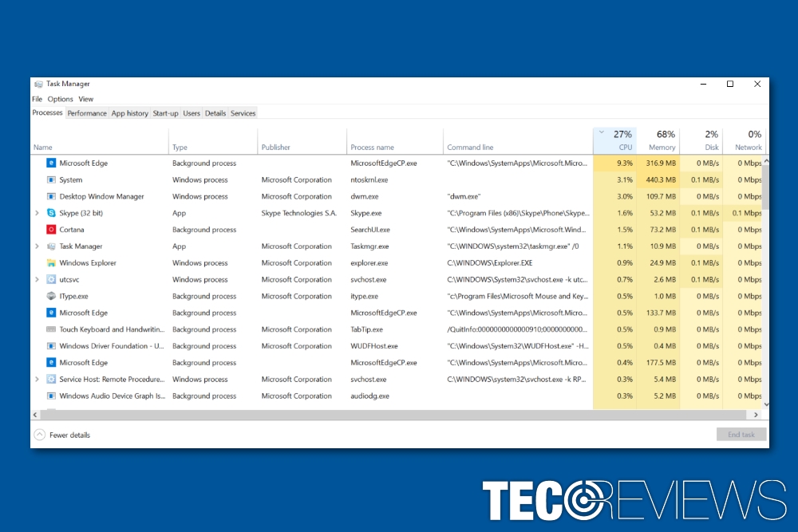Click the IType.exe icon
The image size is (798, 532).
coord(51,296)
